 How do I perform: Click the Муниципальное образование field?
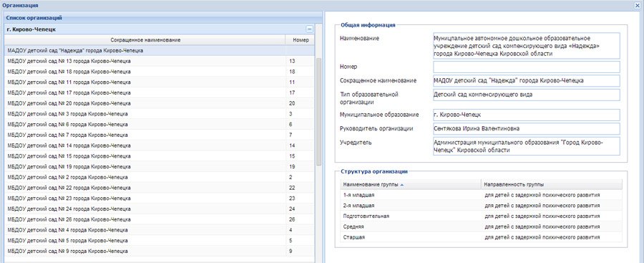click(x=526, y=115)
